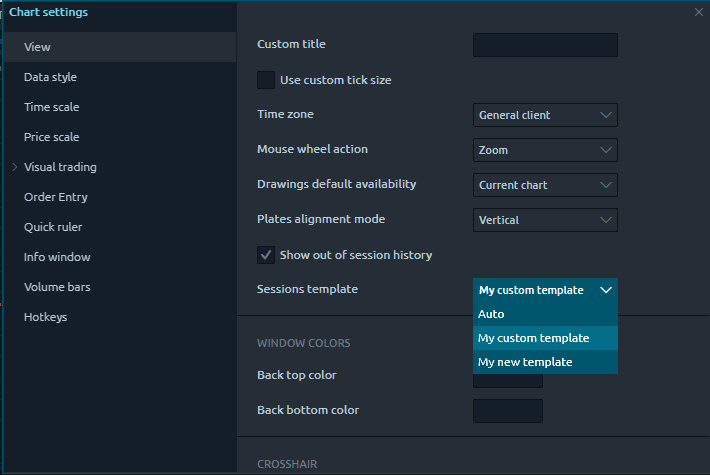Switch to Price scale settings
This screenshot has height=475, width=710.
(x=52, y=137)
